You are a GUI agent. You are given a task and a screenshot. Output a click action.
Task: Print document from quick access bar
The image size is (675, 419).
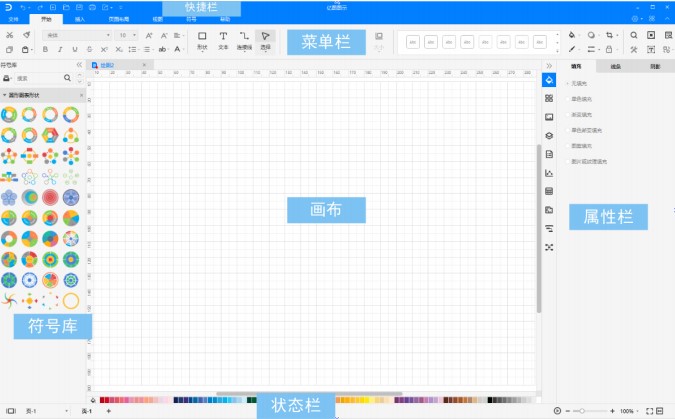coord(92,7)
